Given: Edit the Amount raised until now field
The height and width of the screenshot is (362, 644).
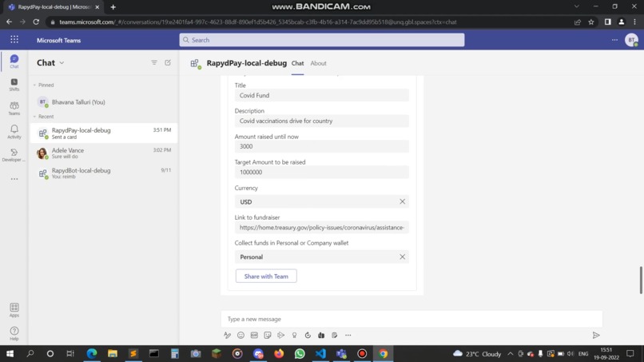Looking at the screenshot, I should [321, 146].
